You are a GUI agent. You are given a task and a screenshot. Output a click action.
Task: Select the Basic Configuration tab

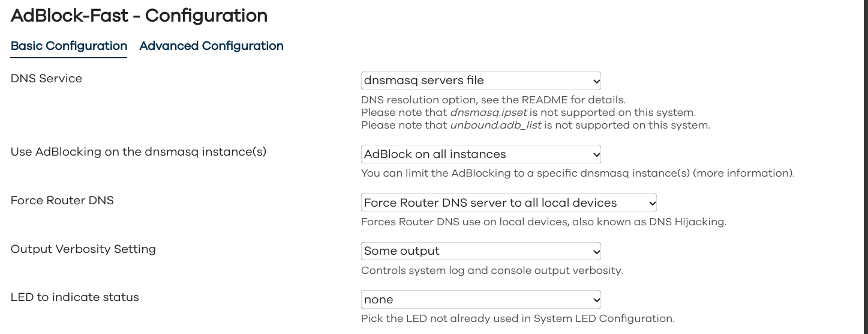[69, 46]
